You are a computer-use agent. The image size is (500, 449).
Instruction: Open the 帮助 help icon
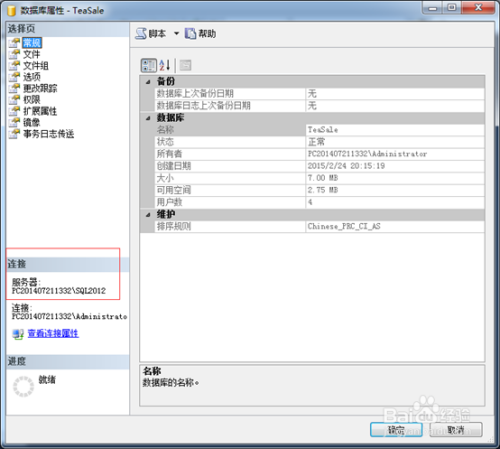coord(190,33)
